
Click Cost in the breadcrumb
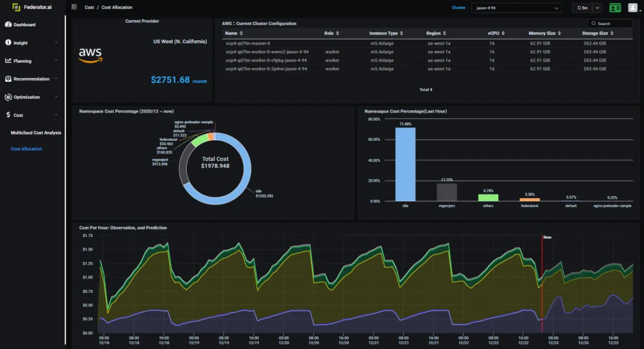[89, 8]
